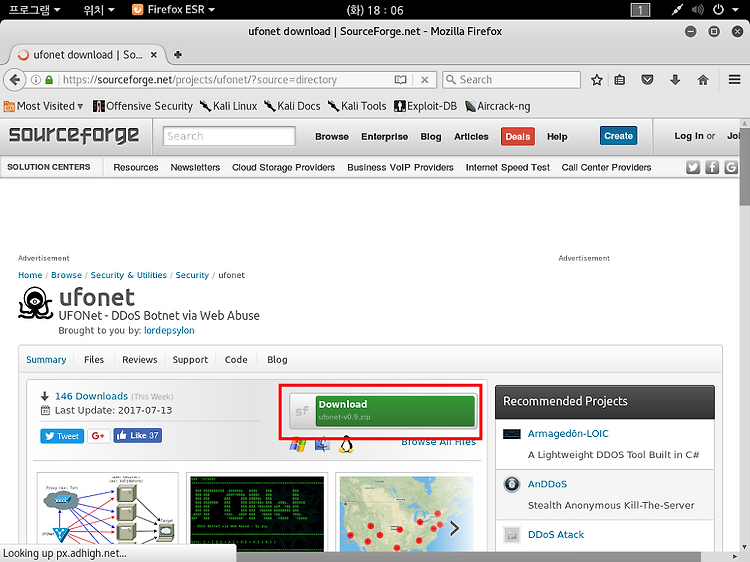
Task: Open the green terminal screenshot thumbnail
Action: click(257, 512)
